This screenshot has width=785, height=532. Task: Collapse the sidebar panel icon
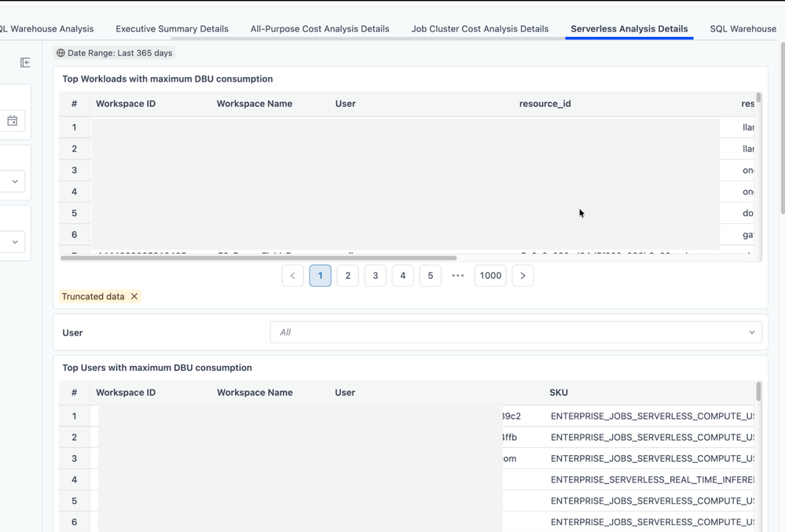(x=25, y=62)
